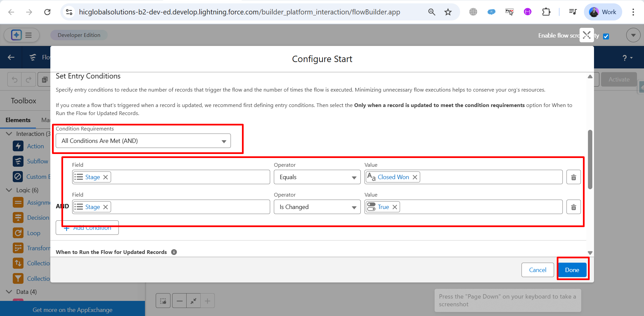Change the Is Changed operator dropdown

click(317, 207)
